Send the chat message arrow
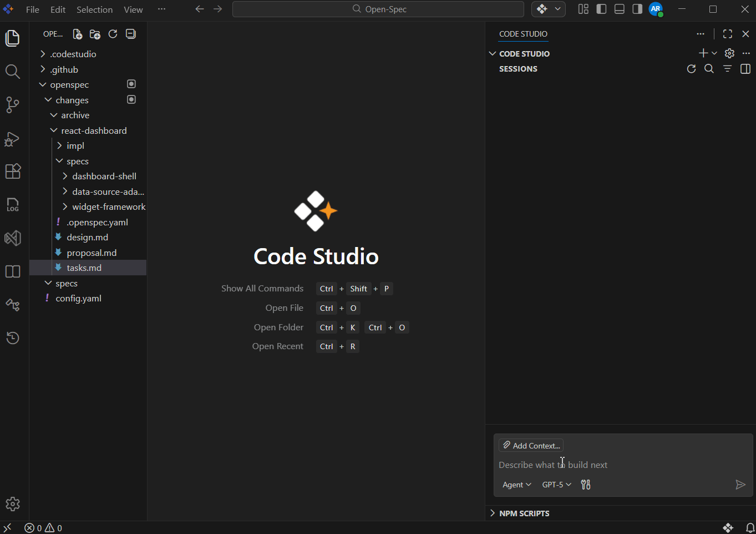The width and height of the screenshot is (756, 534). coord(740,485)
